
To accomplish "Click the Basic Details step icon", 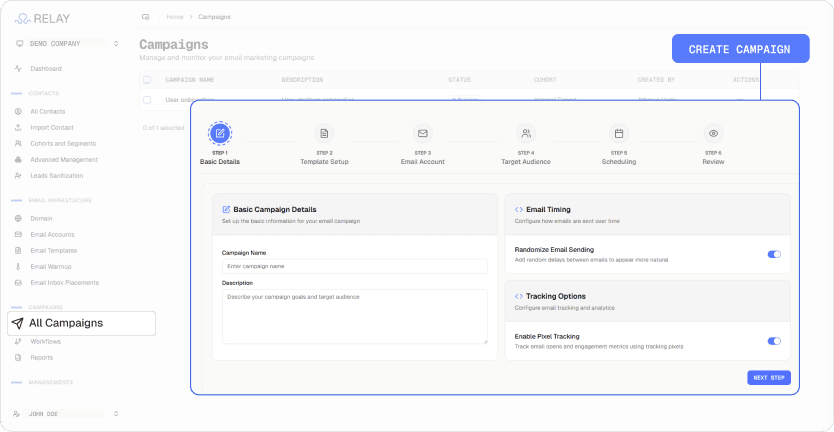I will click(x=220, y=133).
